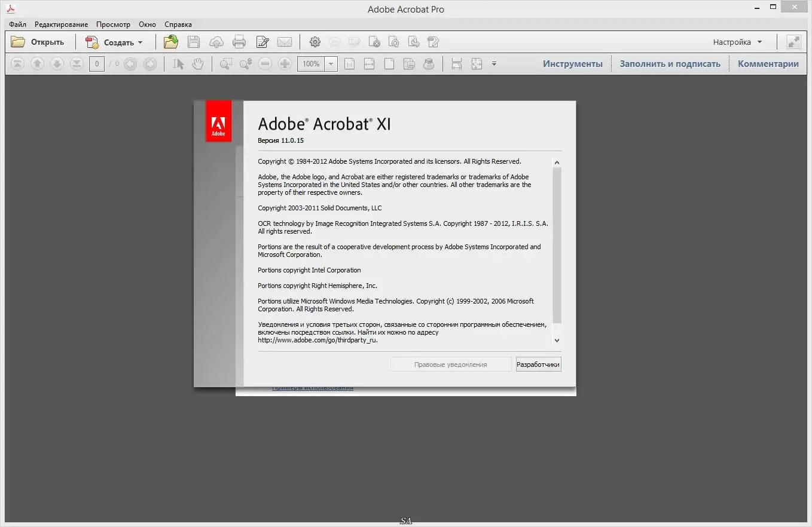812x527 pixels.
Task: Open the Справка menu
Action: coord(178,24)
